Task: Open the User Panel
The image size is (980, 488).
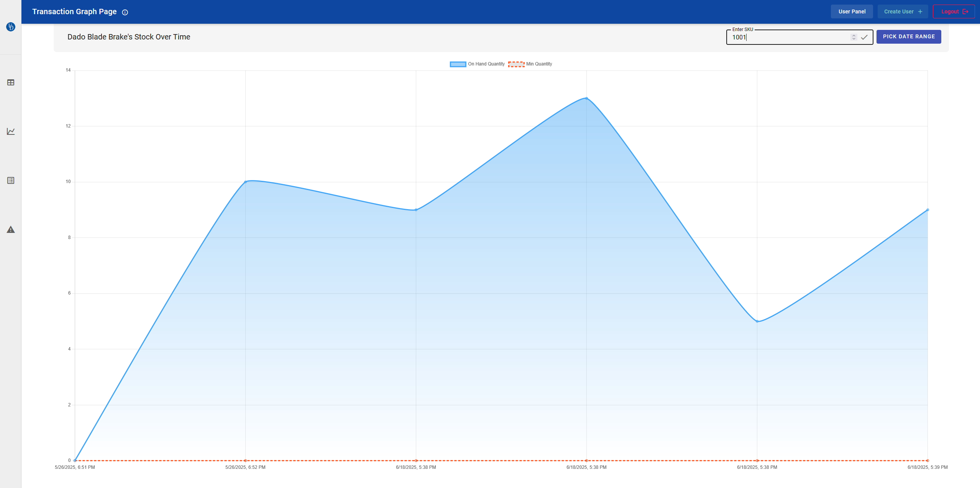Action: click(852, 11)
